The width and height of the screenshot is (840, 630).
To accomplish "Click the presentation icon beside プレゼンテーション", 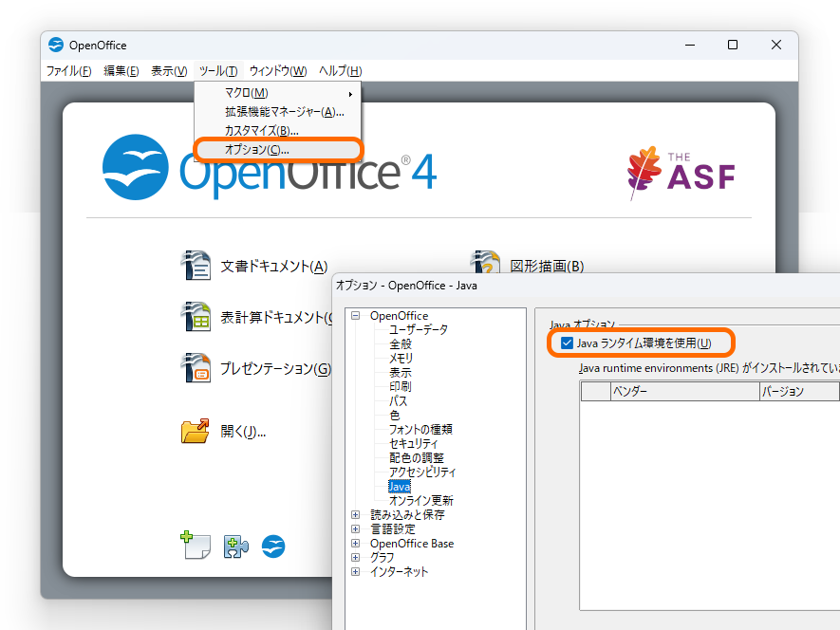I will [x=196, y=367].
